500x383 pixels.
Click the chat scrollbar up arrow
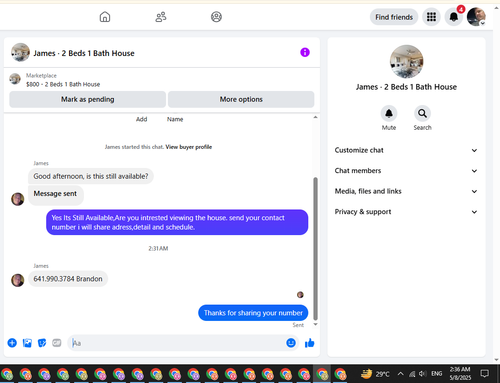(315, 117)
